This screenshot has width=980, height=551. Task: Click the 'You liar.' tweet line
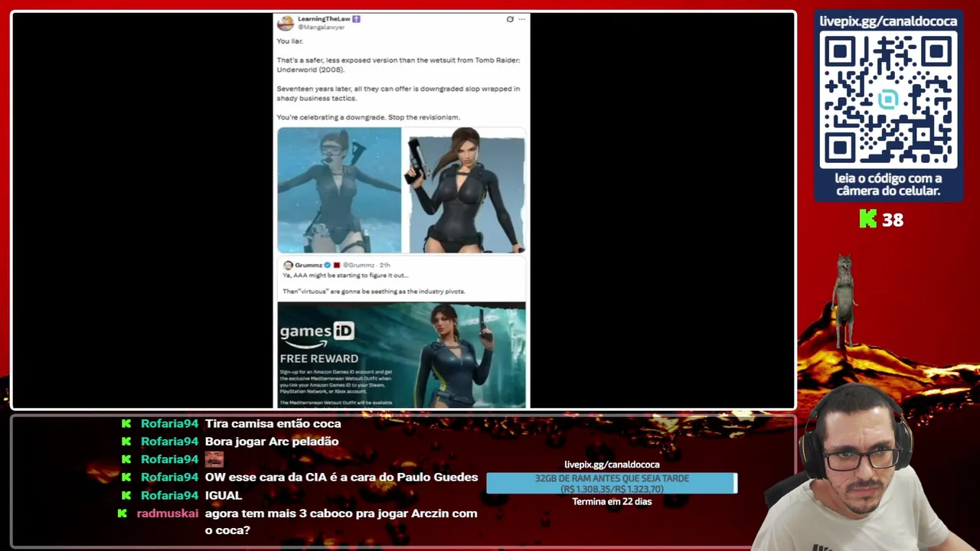click(x=290, y=41)
